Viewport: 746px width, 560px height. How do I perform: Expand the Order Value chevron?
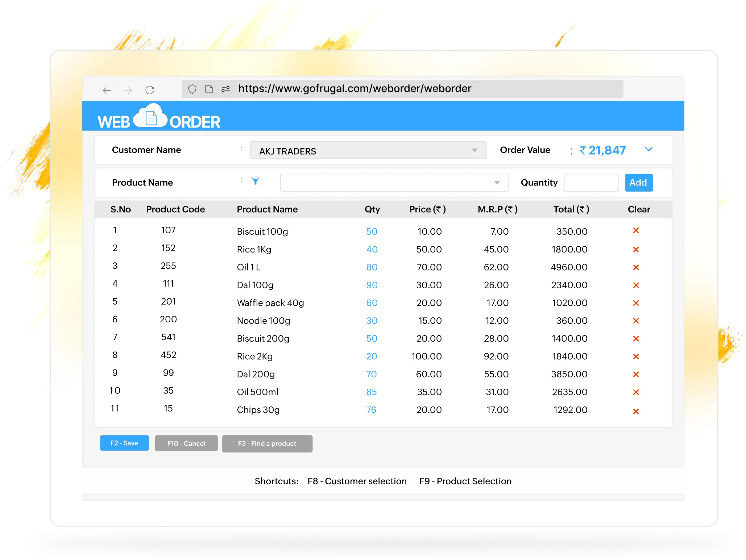(648, 149)
